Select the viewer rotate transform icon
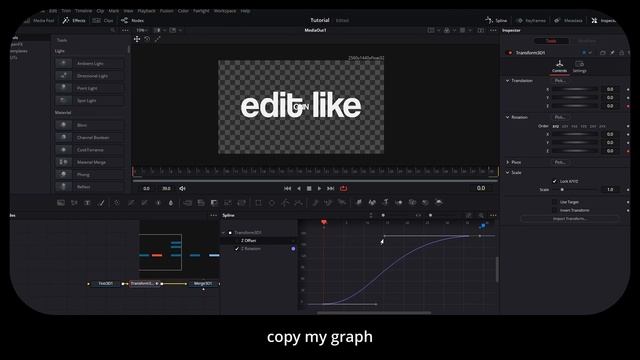Image resolution: width=640 pixels, height=360 pixels. click(x=147, y=39)
